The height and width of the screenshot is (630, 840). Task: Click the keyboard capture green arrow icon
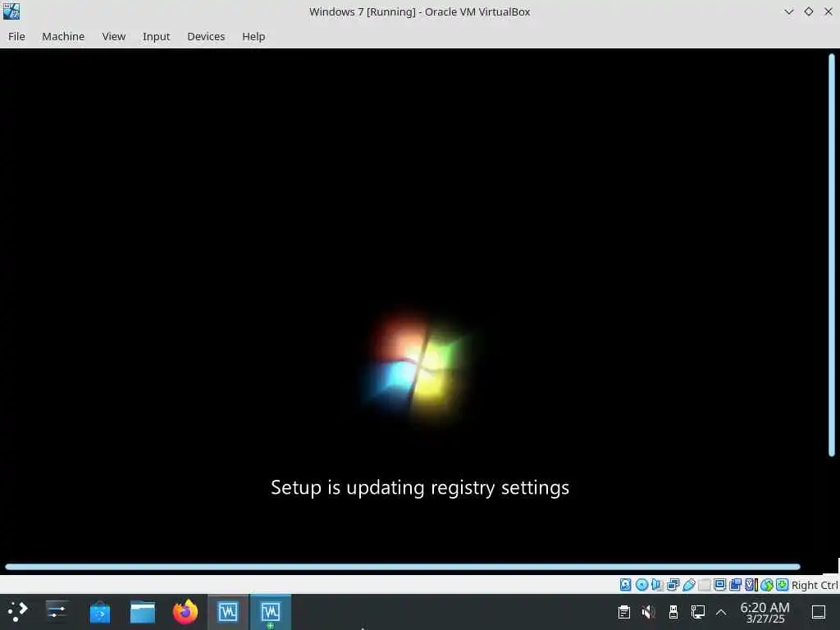[782, 584]
